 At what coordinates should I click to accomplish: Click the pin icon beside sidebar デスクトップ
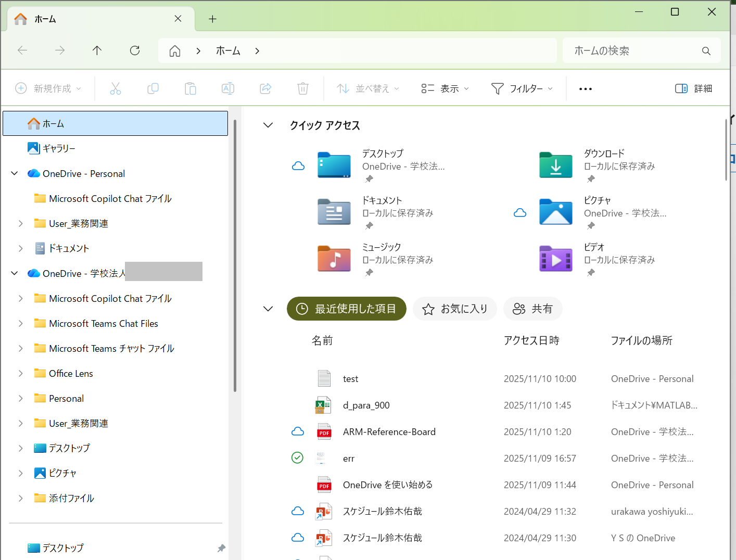point(221,548)
